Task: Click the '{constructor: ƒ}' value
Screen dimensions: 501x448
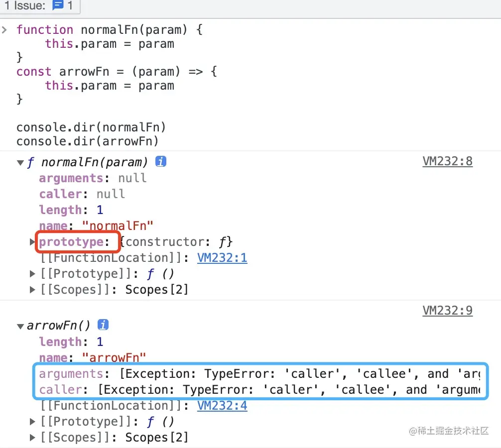Action: coord(176,242)
